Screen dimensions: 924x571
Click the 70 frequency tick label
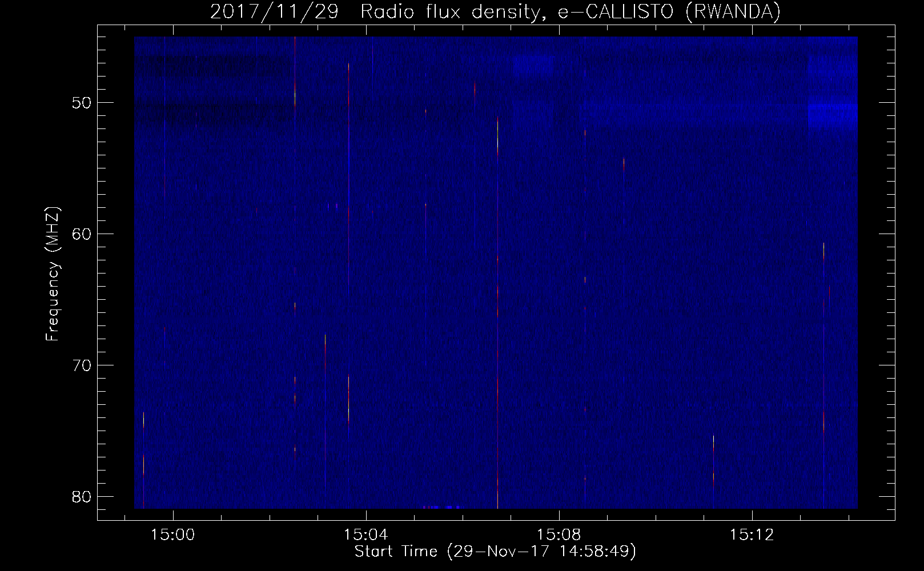(82, 365)
